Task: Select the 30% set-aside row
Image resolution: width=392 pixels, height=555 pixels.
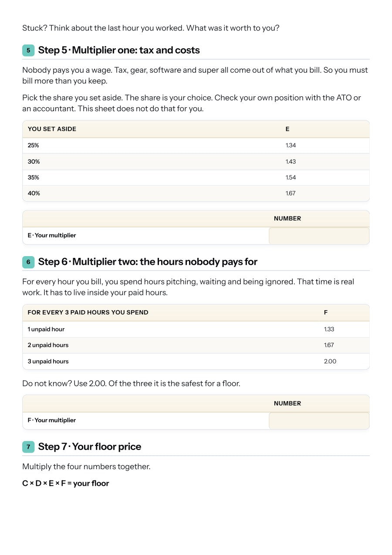Action: [x=196, y=162]
